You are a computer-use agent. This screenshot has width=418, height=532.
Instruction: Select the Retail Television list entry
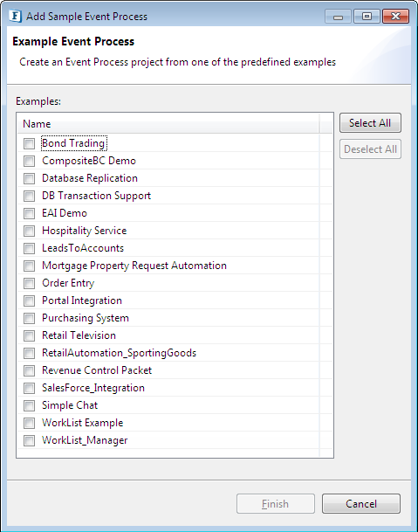coord(79,335)
